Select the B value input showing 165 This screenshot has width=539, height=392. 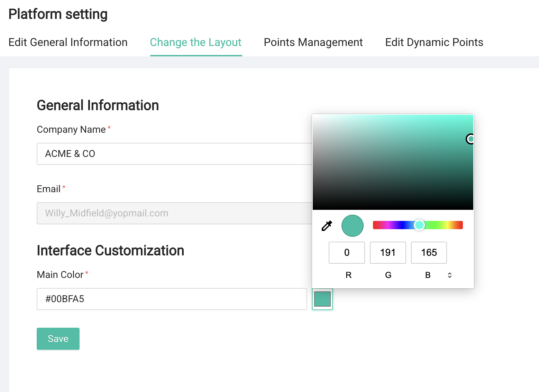[x=429, y=253]
